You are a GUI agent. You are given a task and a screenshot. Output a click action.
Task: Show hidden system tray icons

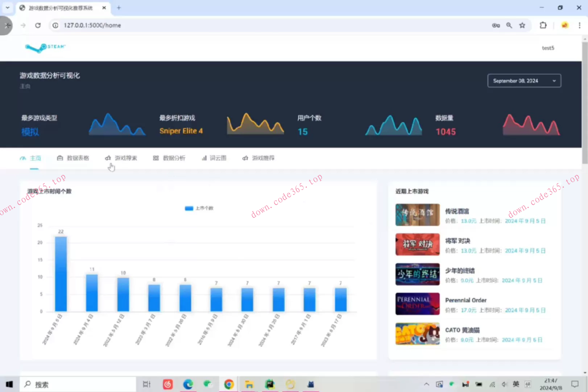[427, 384]
